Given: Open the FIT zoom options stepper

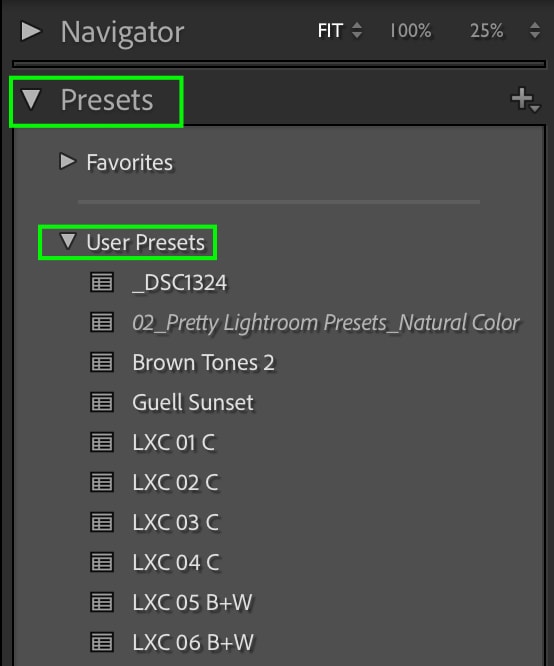Looking at the screenshot, I should tap(357, 31).
